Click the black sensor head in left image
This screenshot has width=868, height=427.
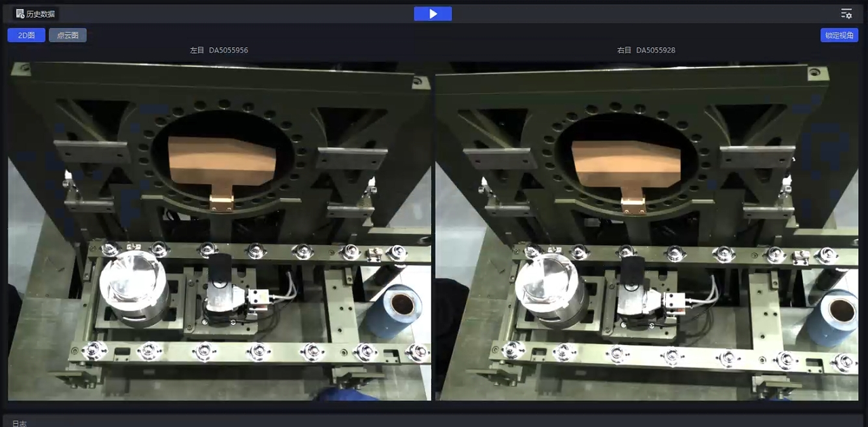220,270
